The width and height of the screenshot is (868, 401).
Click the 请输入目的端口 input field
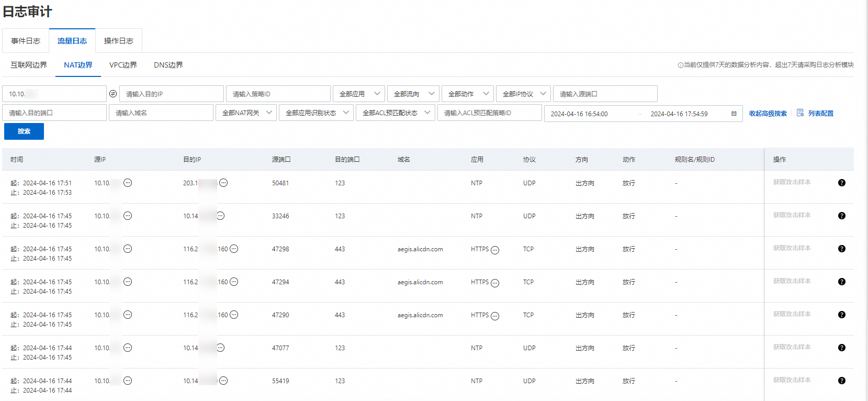click(54, 113)
